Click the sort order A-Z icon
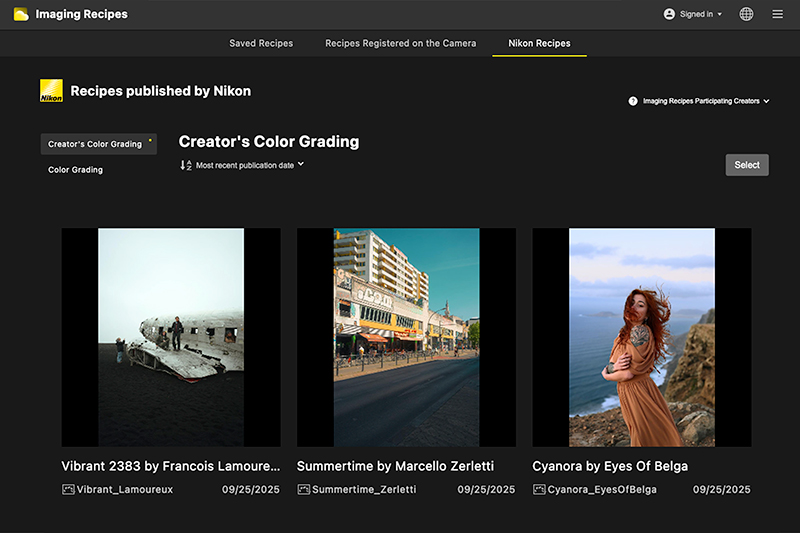 [x=185, y=165]
